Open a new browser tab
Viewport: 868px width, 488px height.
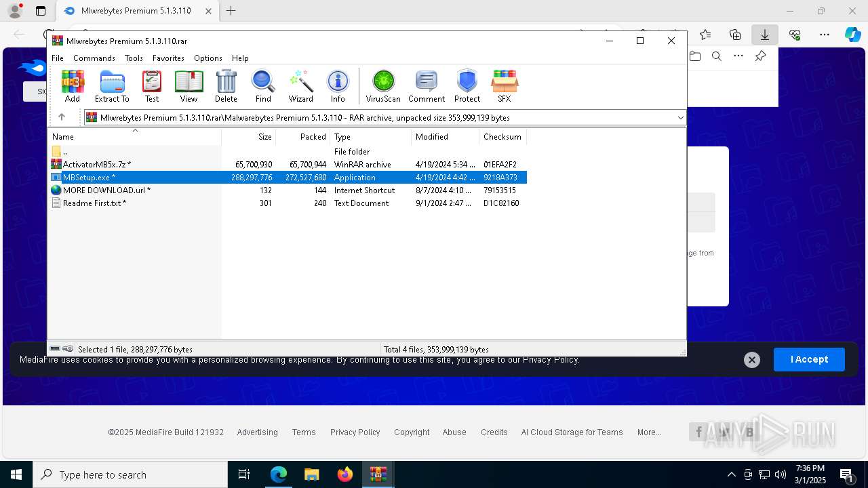[231, 11]
